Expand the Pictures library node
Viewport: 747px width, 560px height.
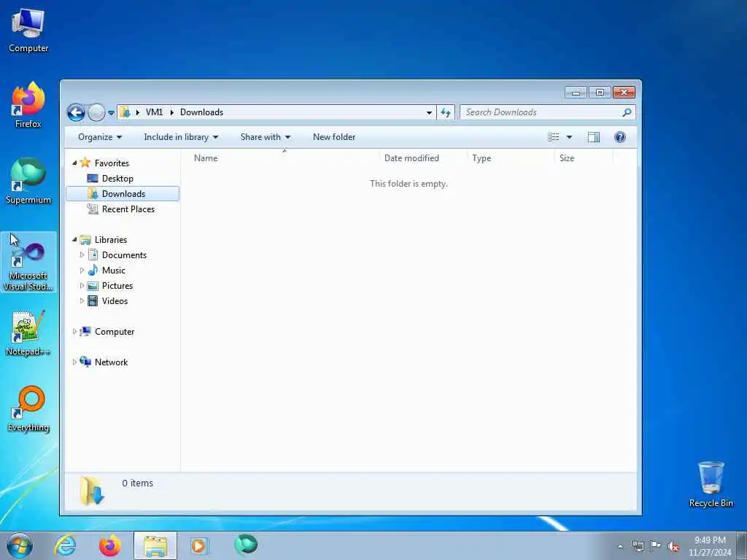tap(82, 286)
